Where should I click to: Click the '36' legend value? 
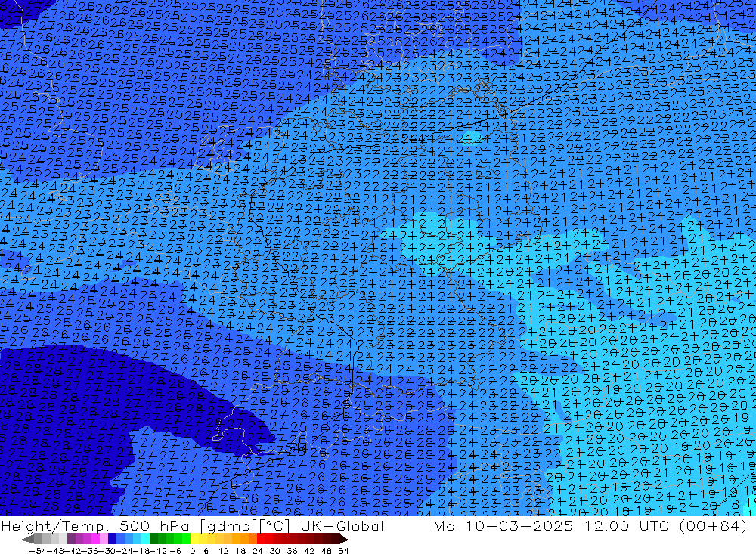coord(292,551)
